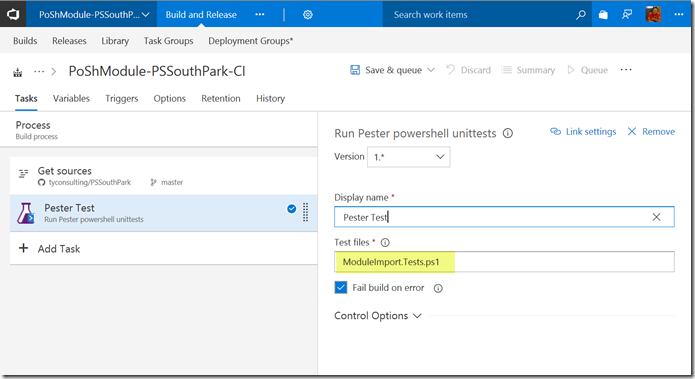Click the build definitions breadcrumb icon
This screenshot has width=695, height=379.
[x=18, y=72]
